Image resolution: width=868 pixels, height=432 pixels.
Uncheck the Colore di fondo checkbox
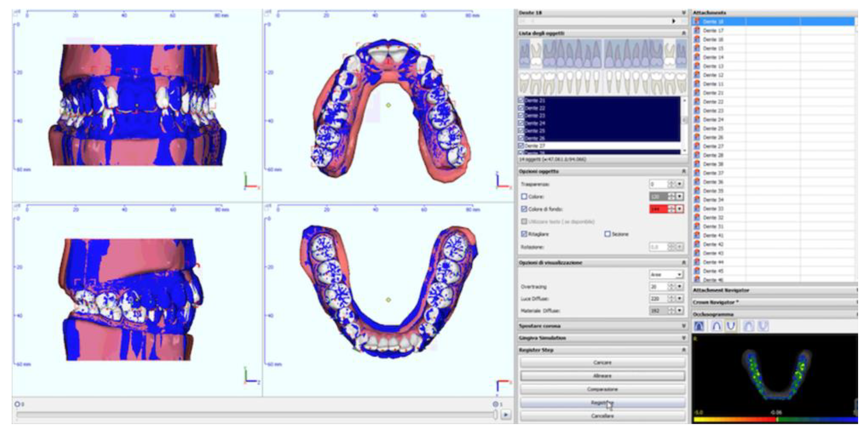[524, 209]
